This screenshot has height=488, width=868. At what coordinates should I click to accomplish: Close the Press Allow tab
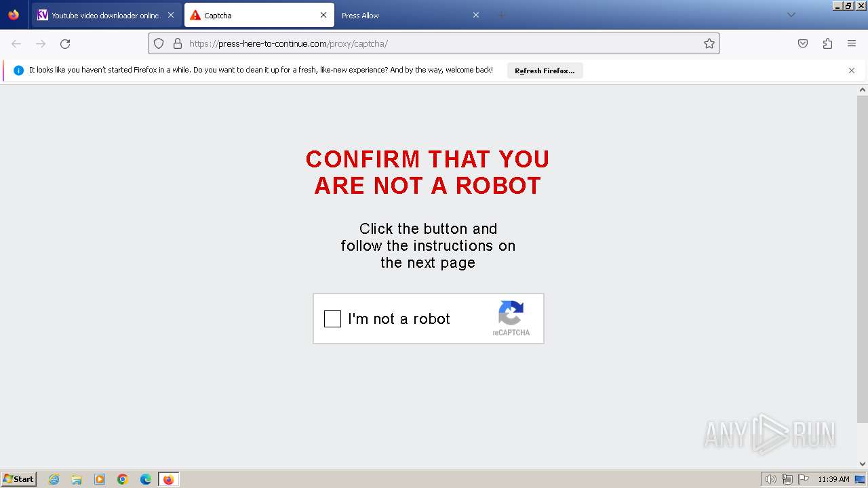pos(476,15)
